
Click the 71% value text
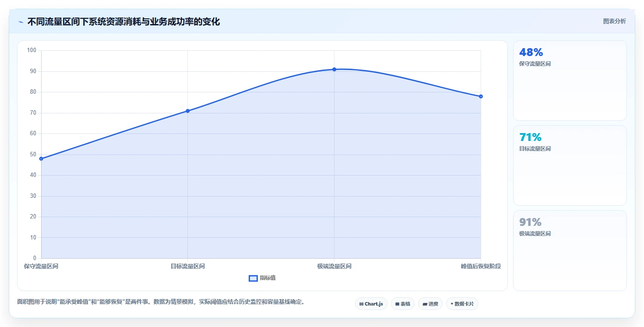tap(530, 137)
